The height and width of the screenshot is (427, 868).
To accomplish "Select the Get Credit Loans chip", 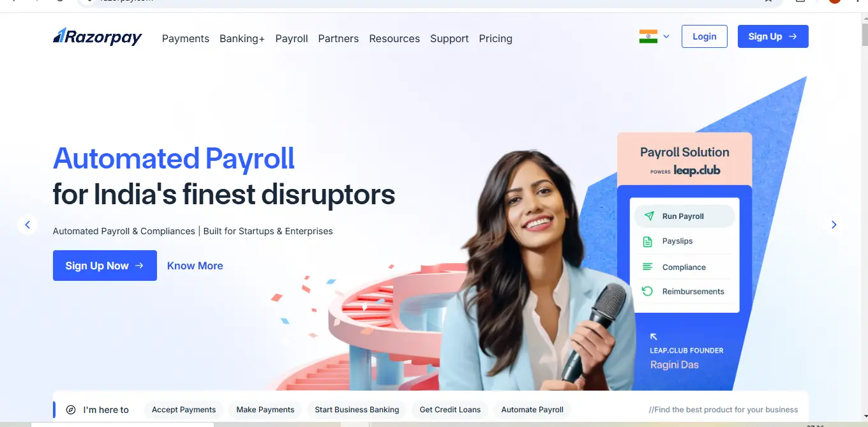I will point(450,410).
